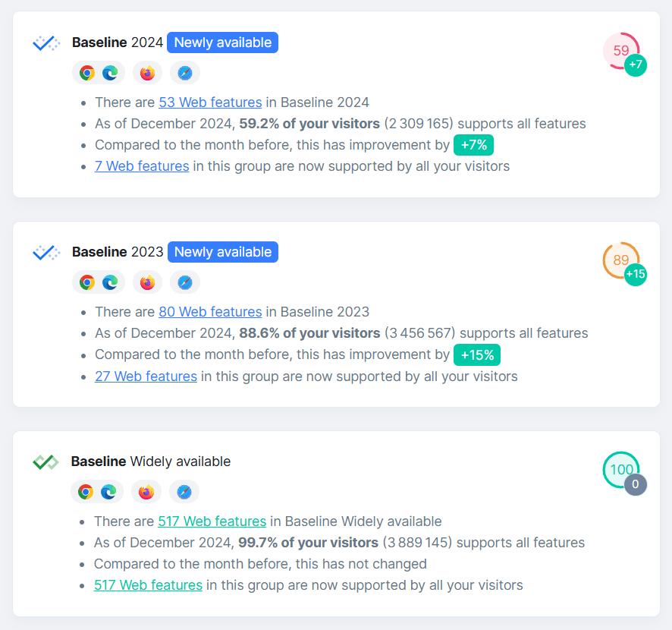Open the 27 Web features link
This screenshot has height=630, width=672.
click(146, 376)
